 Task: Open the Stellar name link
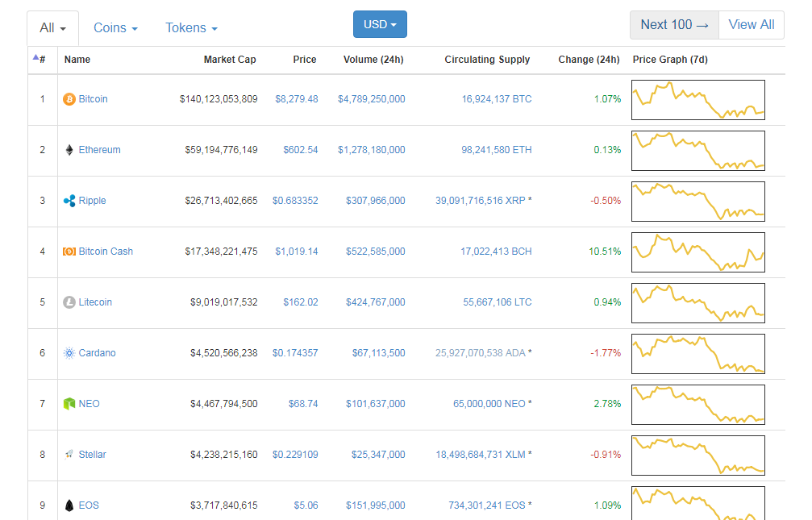point(92,454)
